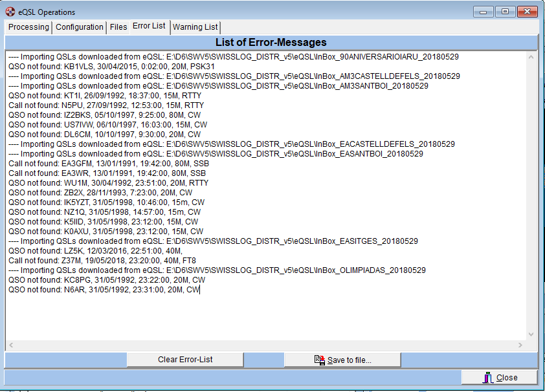Place cursor on the 'QSO not found: N6AR' line
545x392 pixels.
pyautogui.click(x=104, y=290)
